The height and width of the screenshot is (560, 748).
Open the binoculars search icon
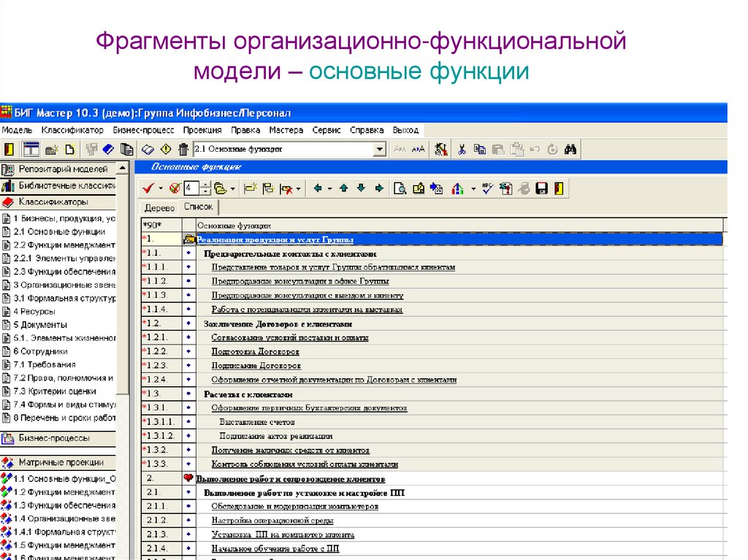point(571,148)
